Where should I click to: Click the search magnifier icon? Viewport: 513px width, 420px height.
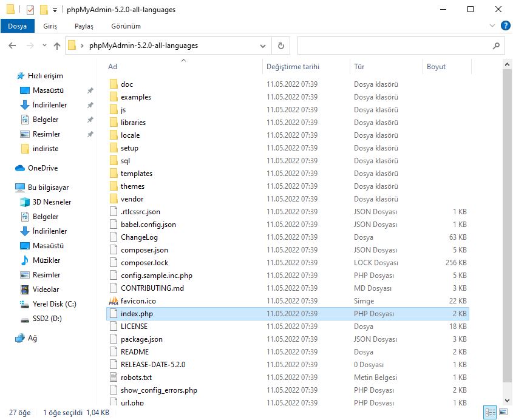496,46
